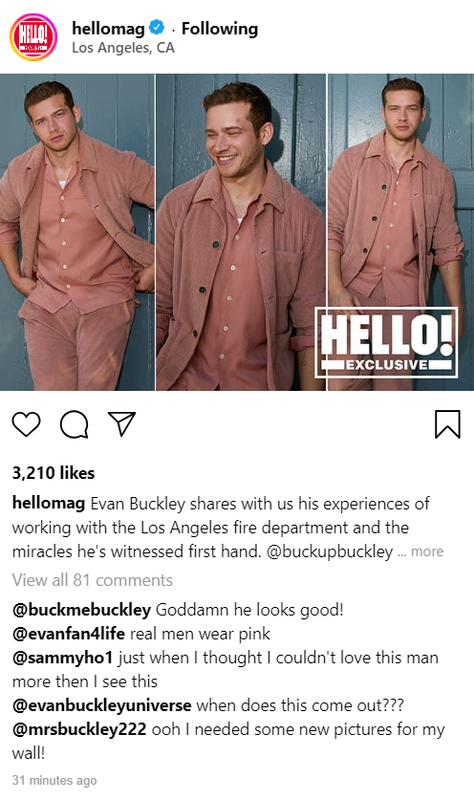Image resolution: width=474 pixels, height=800 pixels.
Task: Toggle the Following status
Action: coord(219,29)
